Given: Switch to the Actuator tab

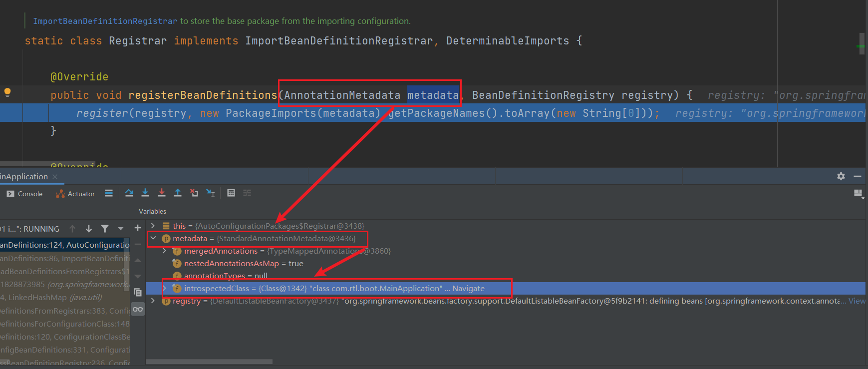Looking at the screenshot, I should coord(75,194).
